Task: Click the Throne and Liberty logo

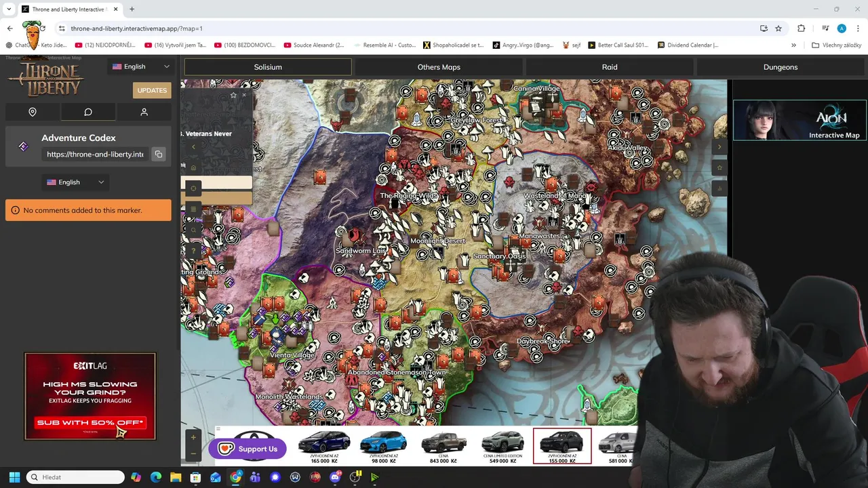Action: 45,79
